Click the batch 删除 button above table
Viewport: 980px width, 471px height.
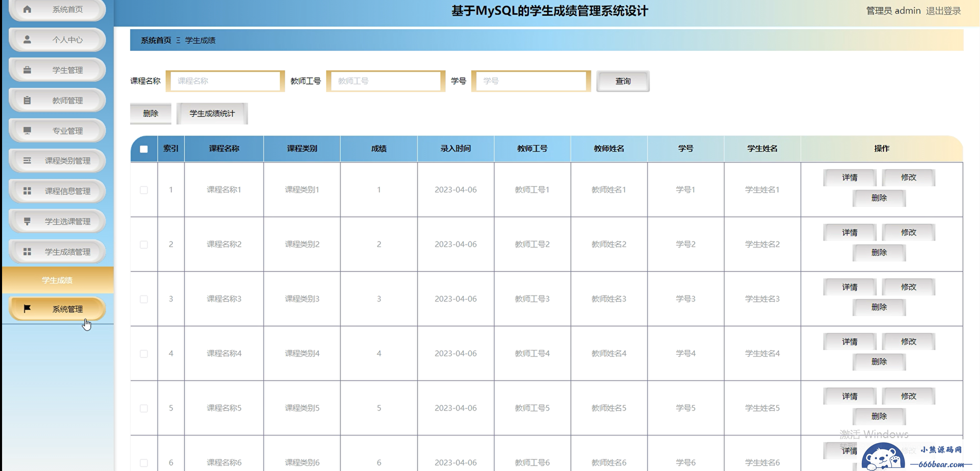pyautogui.click(x=151, y=114)
